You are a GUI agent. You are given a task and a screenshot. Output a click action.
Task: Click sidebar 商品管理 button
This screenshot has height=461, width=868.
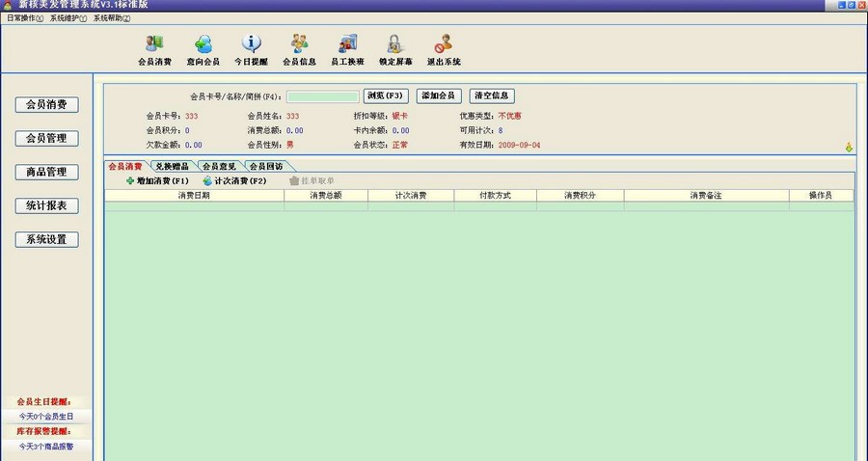click(46, 172)
